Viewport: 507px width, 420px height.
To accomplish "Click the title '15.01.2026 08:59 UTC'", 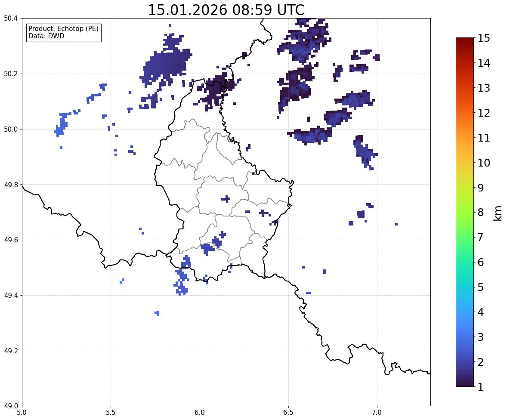I will (226, 10).
